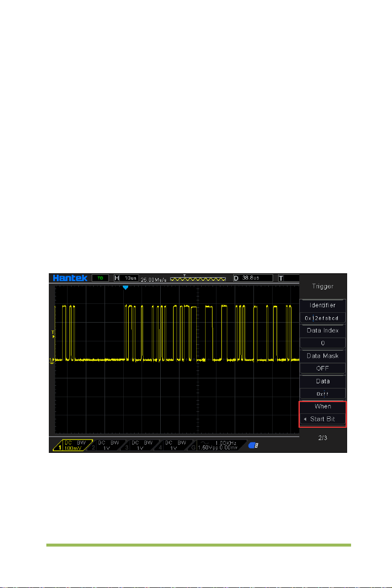
Task: Click the T trigger level marker
Action: pyautogui.click(x=53, y=334)
